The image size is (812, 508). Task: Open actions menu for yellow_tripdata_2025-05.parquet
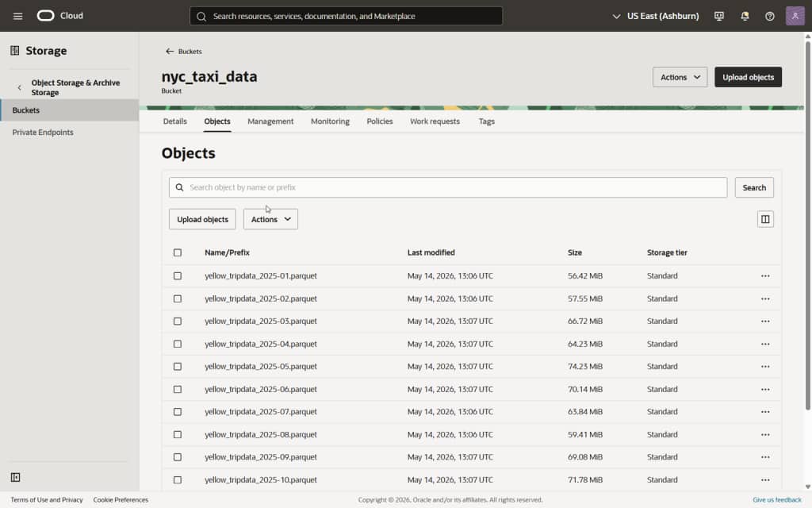(x=765, y=367)
